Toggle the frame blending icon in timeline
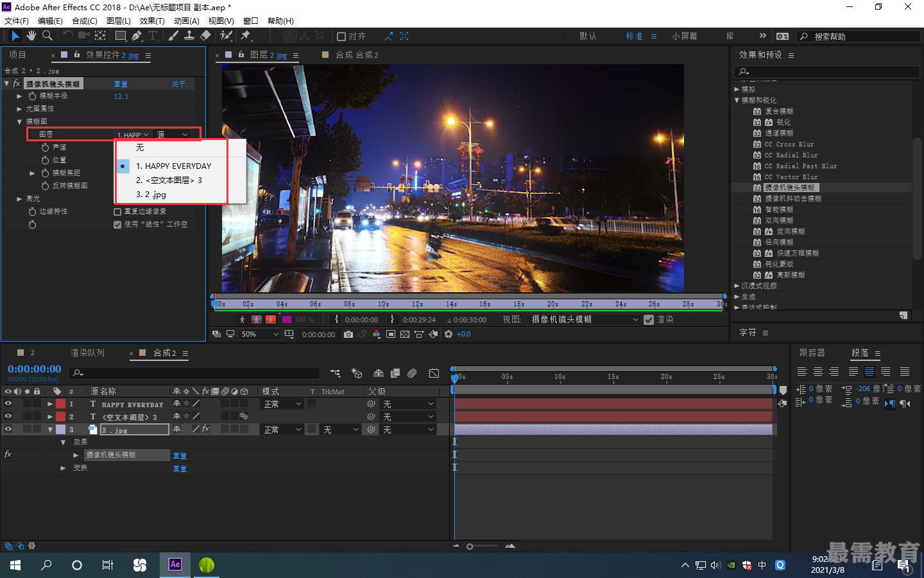 (x=395, y=372)
